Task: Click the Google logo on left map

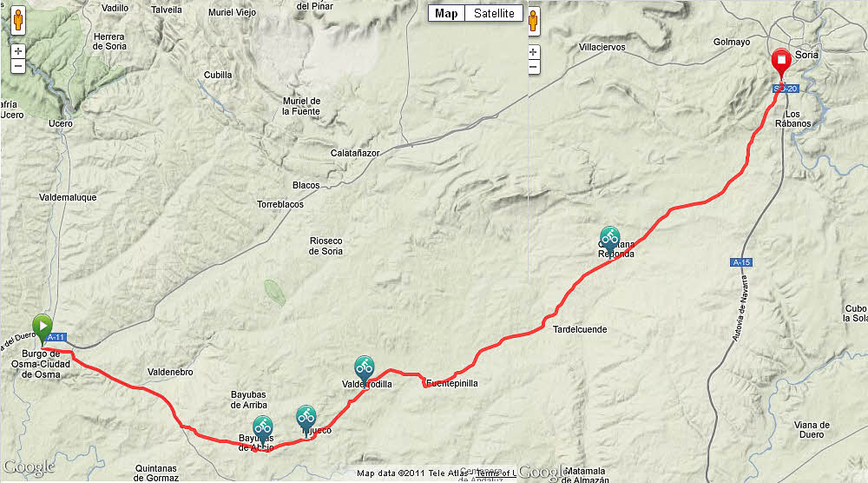Action: 29,466
